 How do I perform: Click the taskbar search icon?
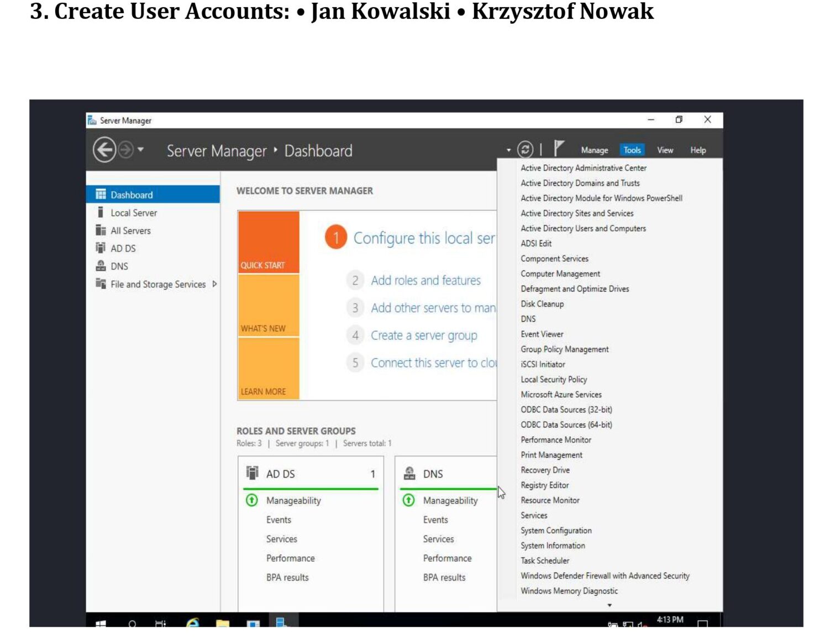point(132,624)
